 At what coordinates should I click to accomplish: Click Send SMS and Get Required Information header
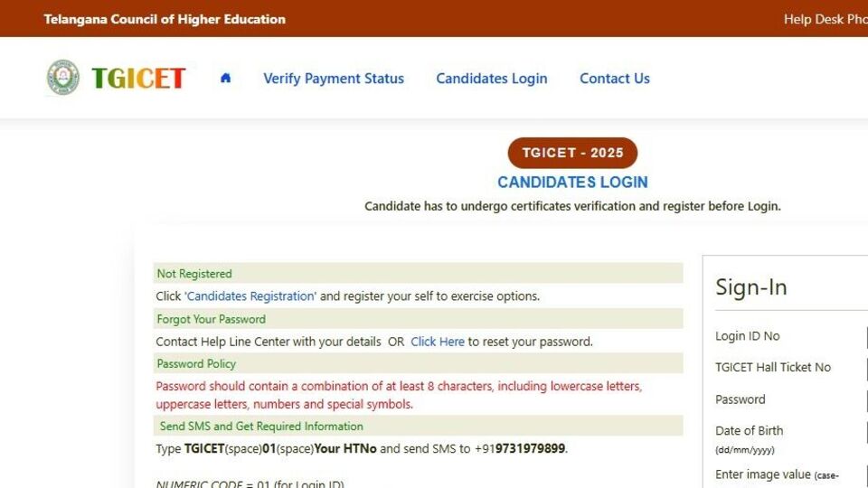coord(260,427)
